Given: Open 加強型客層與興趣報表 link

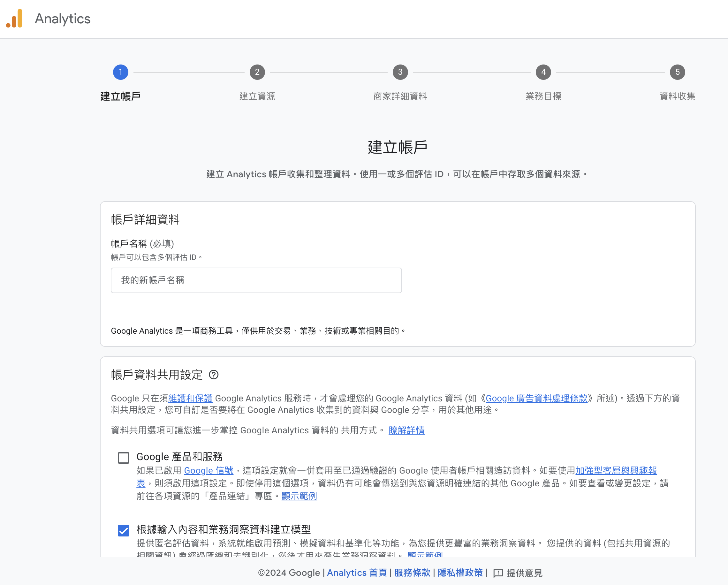Looking at the screenshot, I should (616, 470).
